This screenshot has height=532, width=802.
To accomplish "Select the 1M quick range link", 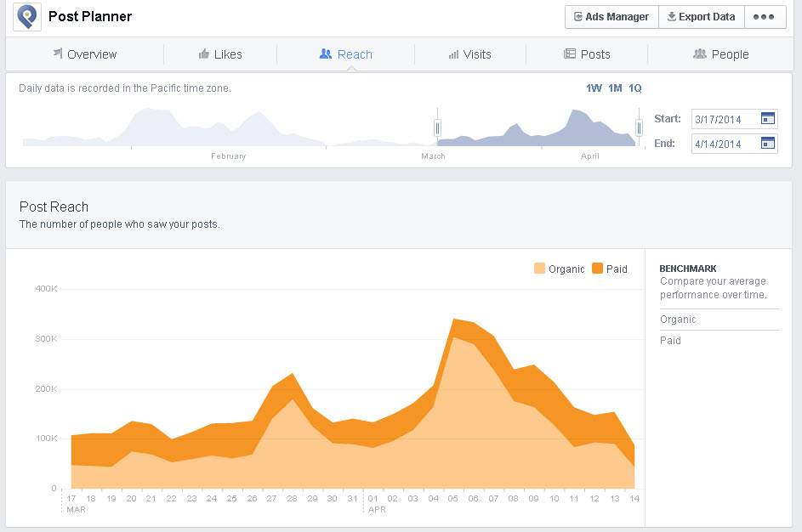I will click(614, 88).
